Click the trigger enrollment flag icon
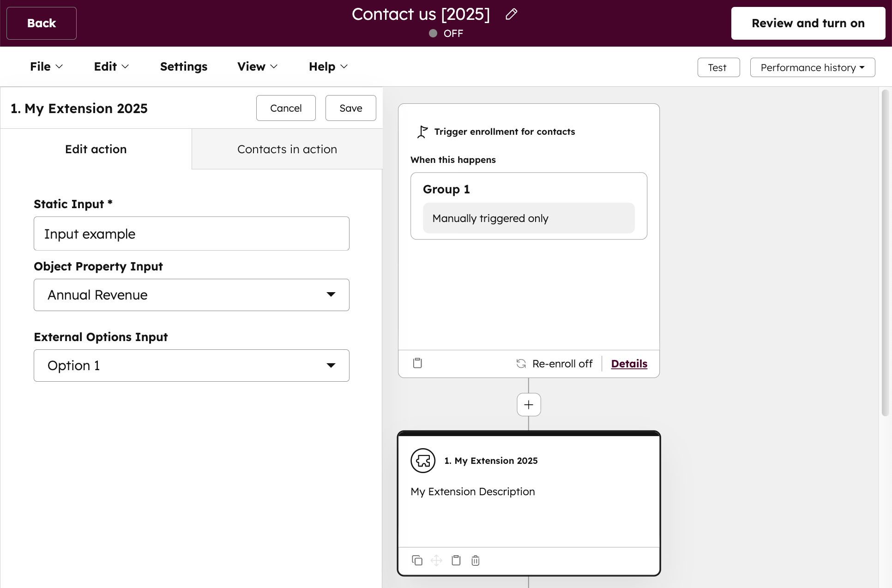892x588 pixels. [x=422, y=132]
